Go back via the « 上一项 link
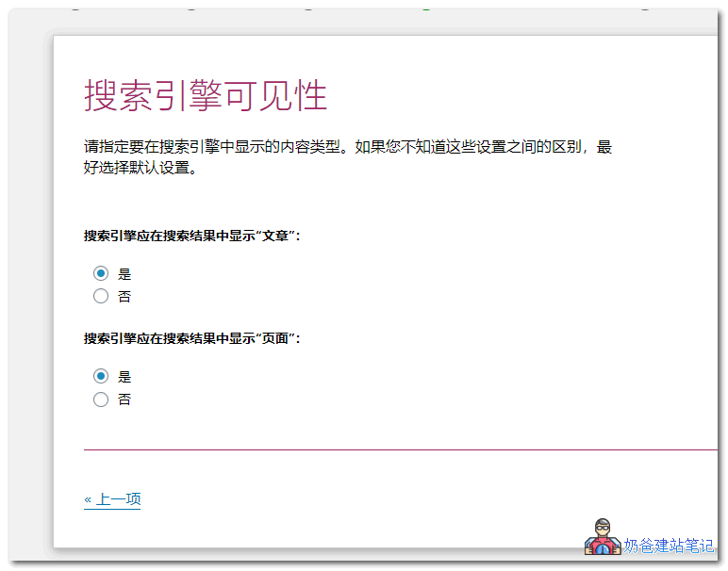 (112, 499)
